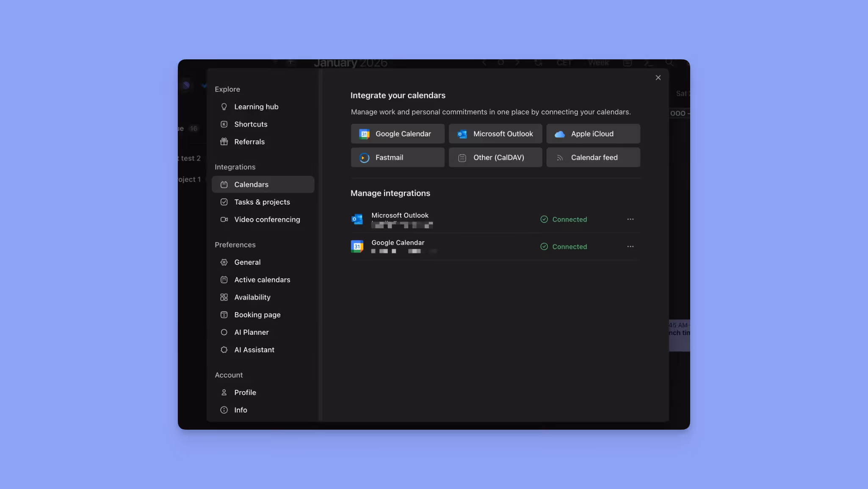This screenshot has width=868, height=489.
Task: Add a Calendar feed
Action: click(592, 157)
